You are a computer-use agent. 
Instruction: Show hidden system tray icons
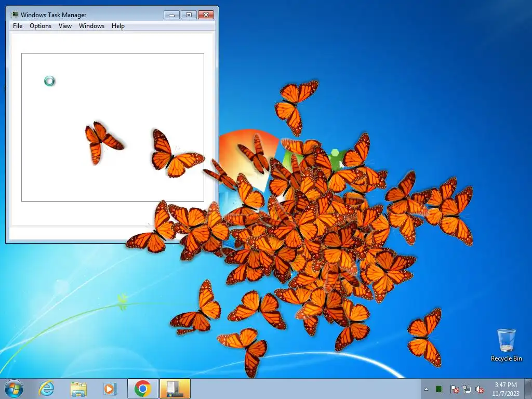(x=426, y=389)
